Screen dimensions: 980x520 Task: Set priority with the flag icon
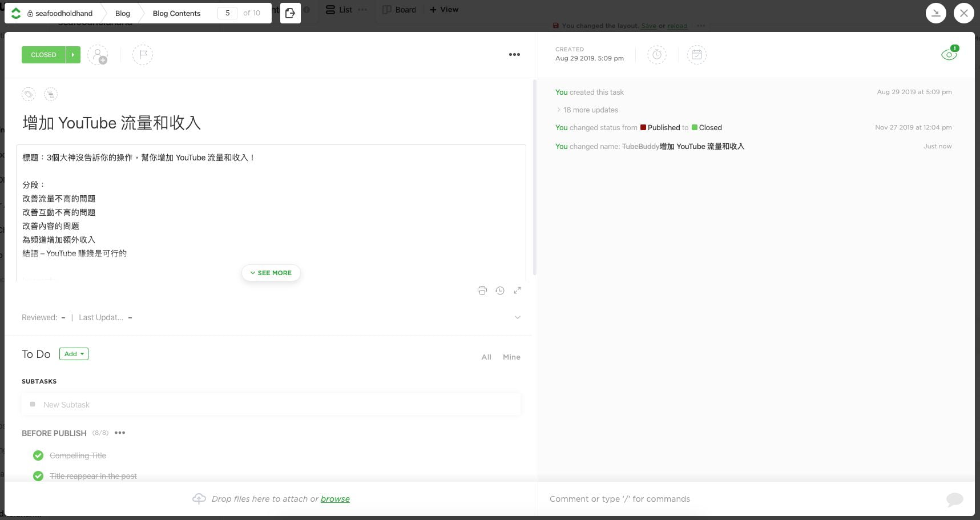(x=143, y=55)
